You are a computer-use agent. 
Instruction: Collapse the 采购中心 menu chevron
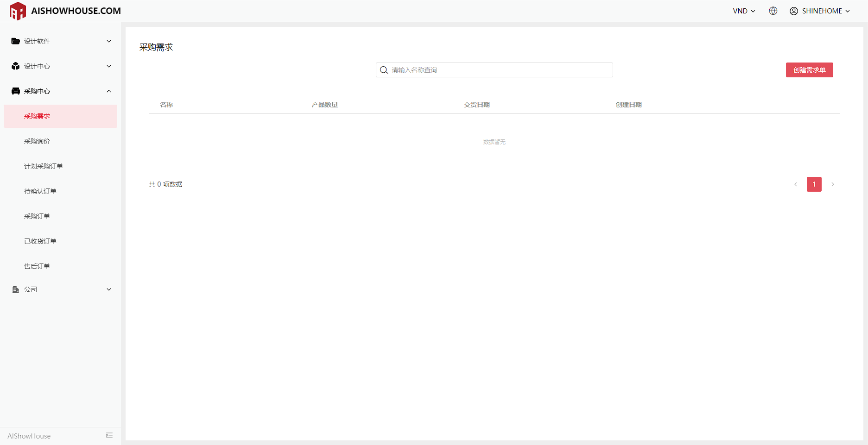tap(109, 91)
